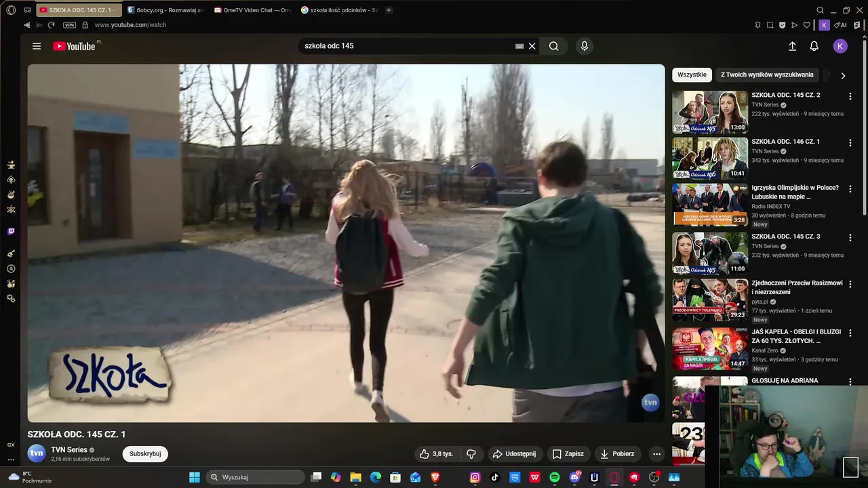Open more options for GŁOSUJĘ NA ADRIANA
The width and height of the screenshot is (868, 488).
point(850,382)
